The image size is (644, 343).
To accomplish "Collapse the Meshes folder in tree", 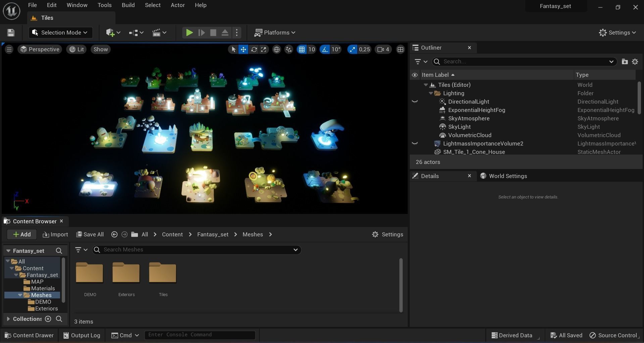I will coord(20,295).
